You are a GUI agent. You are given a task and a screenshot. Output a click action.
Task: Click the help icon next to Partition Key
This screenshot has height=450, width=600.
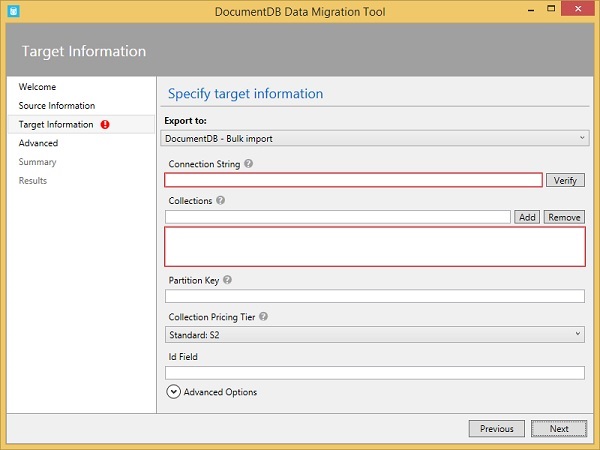tap(227, 281)
